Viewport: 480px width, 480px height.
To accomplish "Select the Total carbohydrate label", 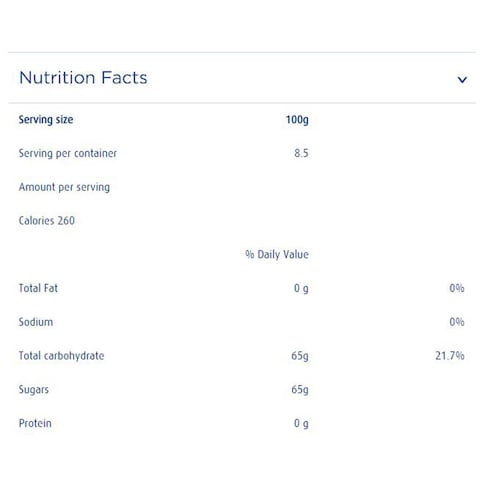I will 62,356.
